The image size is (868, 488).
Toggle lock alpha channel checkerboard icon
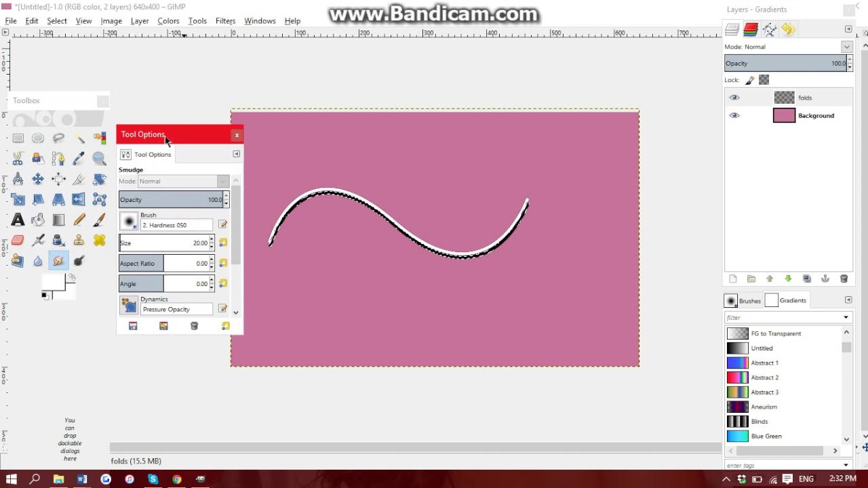(764, 80)
